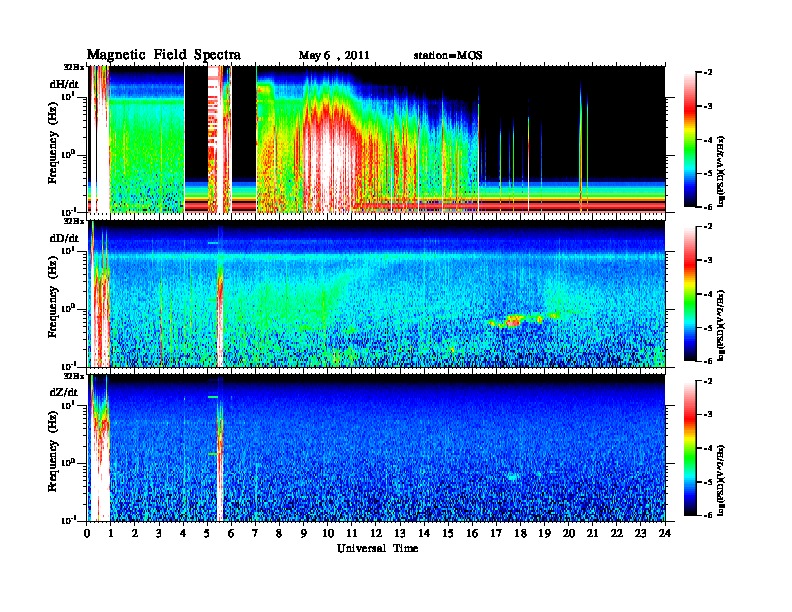Click hour "13" on the Universal Time axis
Screen dimensions: 792x612
400,534
